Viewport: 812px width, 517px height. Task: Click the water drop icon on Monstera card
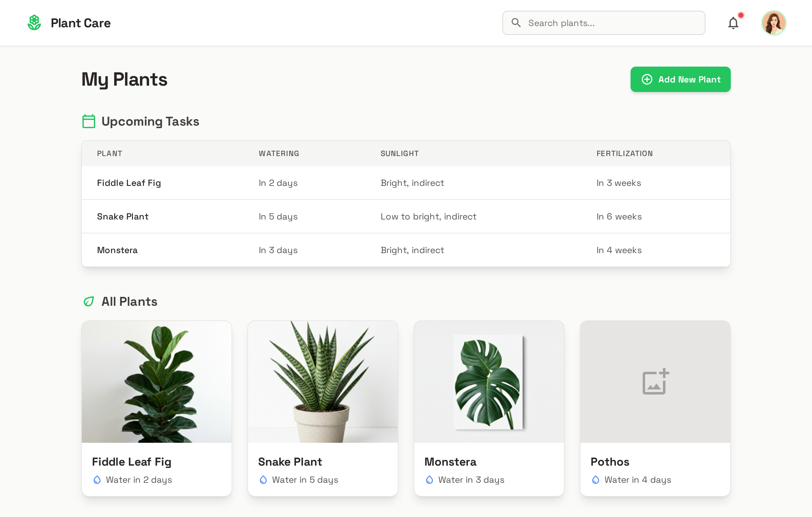429,480
